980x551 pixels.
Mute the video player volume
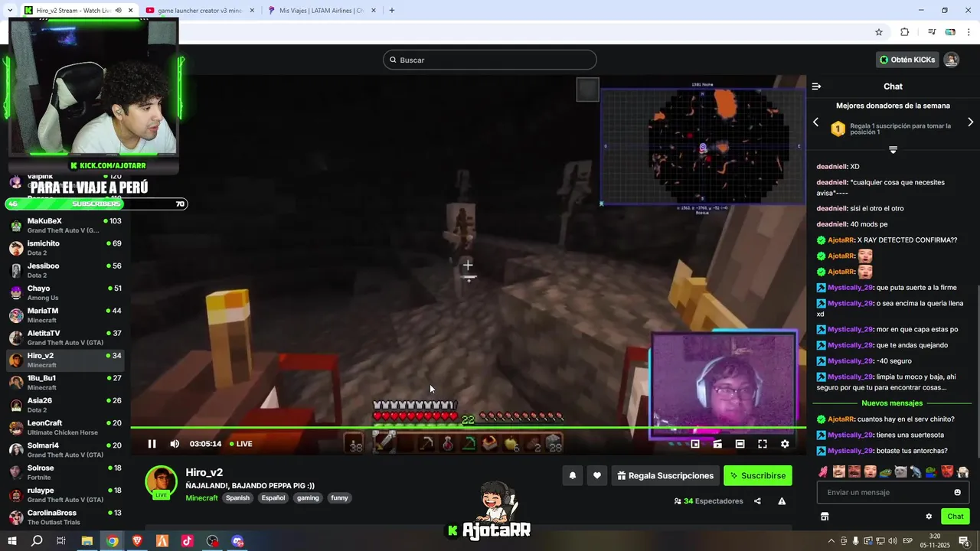point(175,444)
